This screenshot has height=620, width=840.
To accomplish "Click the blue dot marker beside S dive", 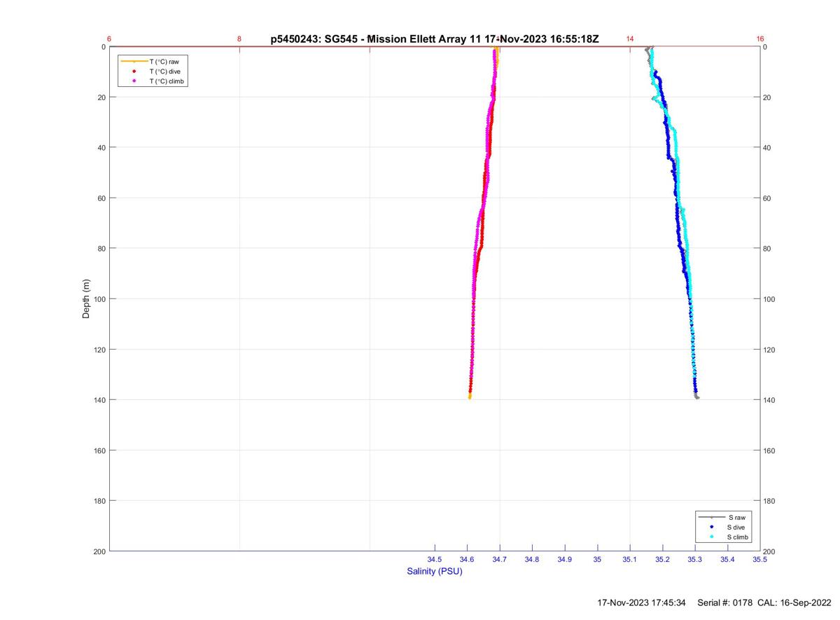I will click(711, 527).
